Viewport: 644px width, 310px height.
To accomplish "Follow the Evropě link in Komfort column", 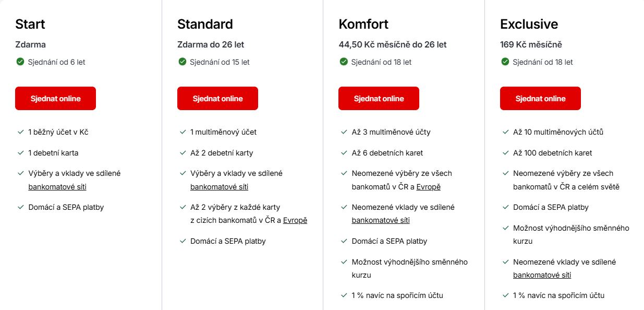I will click(x=429, y=186).
